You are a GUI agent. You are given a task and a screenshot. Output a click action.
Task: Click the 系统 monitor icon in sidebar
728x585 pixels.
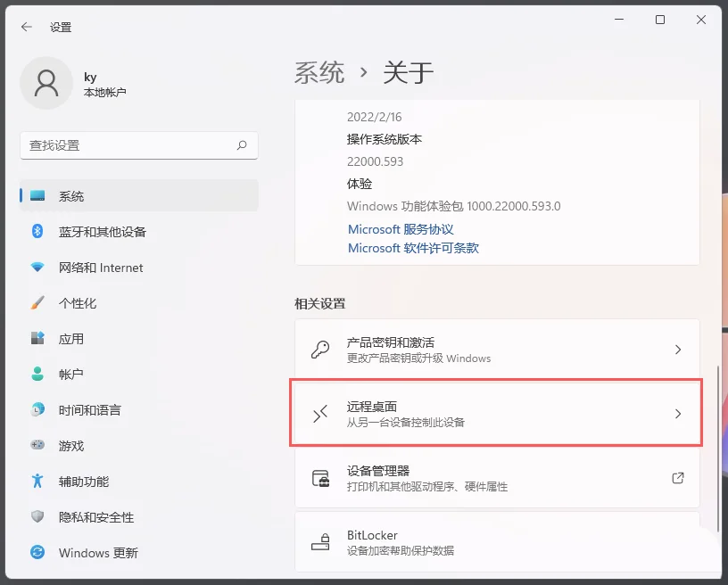[37, 196]
